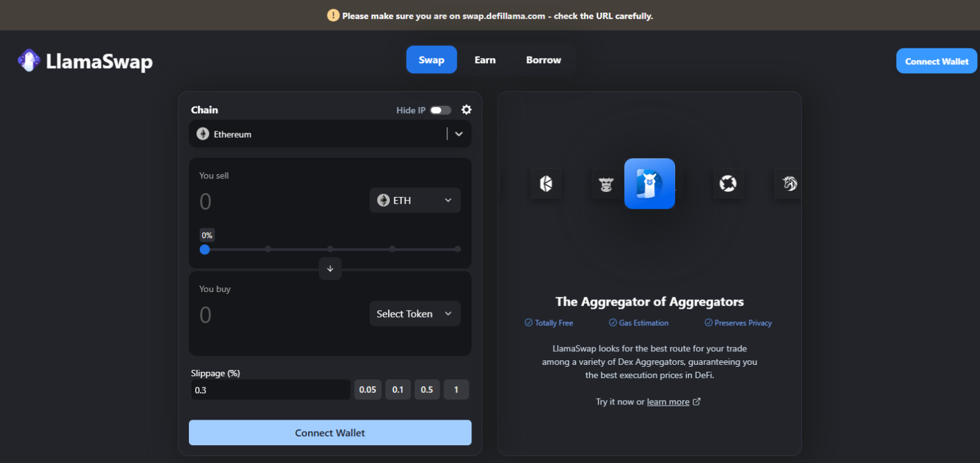
Task: Click the You buy amount field
Action: pyautogui.click(x=281, y=315)
